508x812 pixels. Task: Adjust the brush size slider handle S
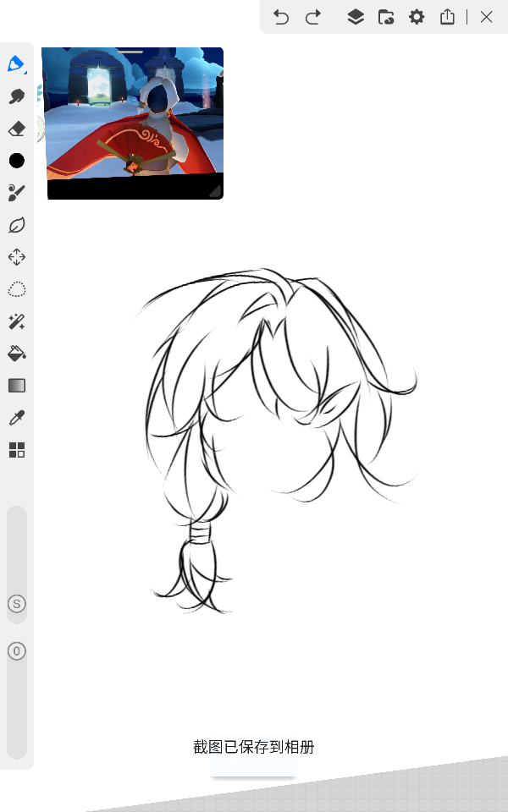[17, 604]
